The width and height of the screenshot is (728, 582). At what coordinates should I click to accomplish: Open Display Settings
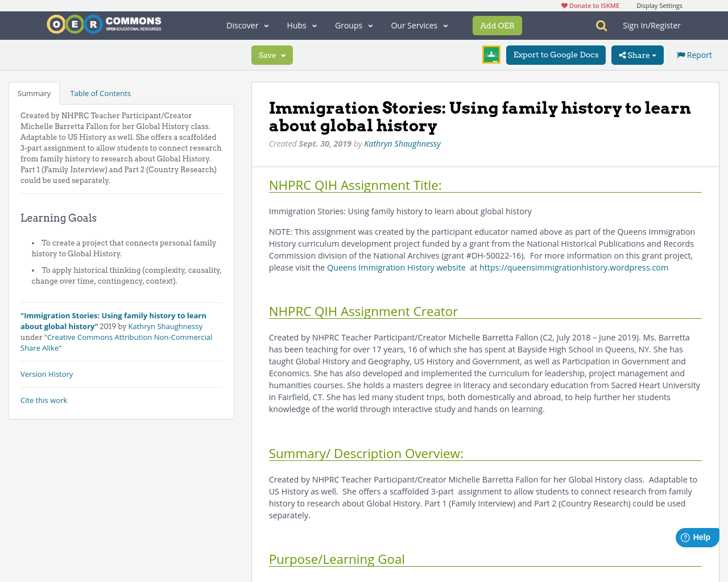659,5
